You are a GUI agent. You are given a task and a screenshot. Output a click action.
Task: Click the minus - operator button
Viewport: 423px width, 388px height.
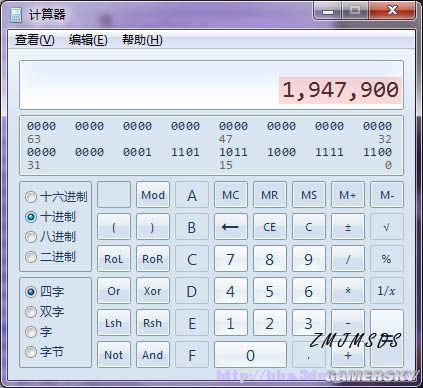(x=348, y=323)
